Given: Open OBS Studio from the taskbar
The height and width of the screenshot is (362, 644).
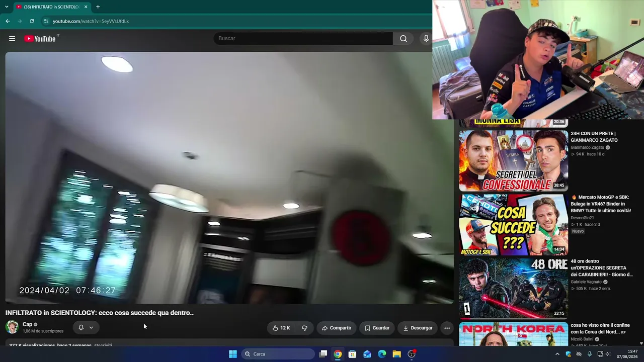Looking at the screenshot, I should point(412,354).
